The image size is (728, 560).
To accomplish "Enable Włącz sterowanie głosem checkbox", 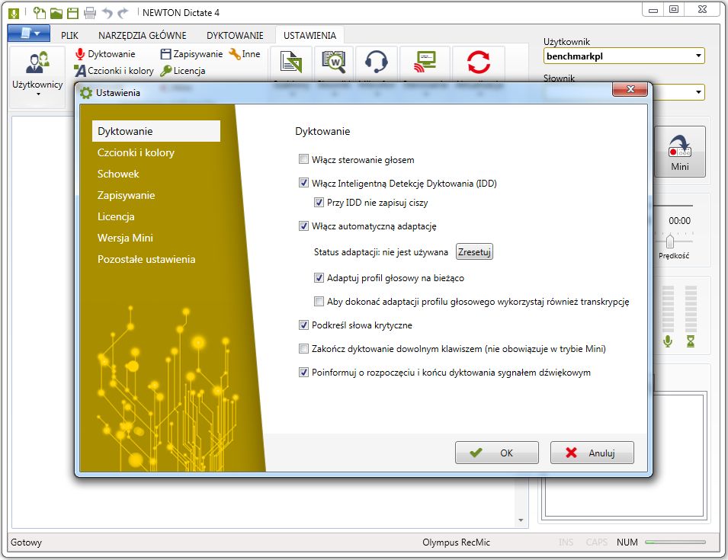I will (303, 159).
